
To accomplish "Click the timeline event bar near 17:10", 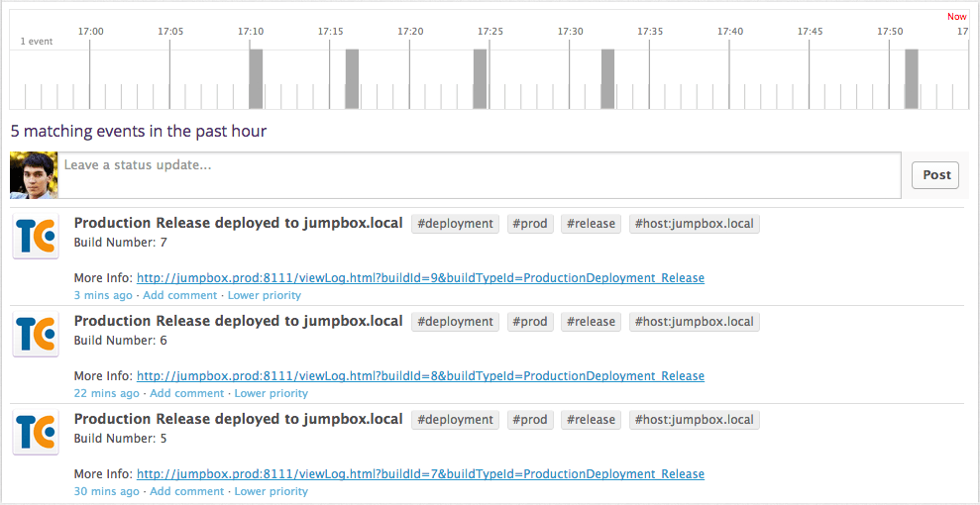I will point(256,79).
